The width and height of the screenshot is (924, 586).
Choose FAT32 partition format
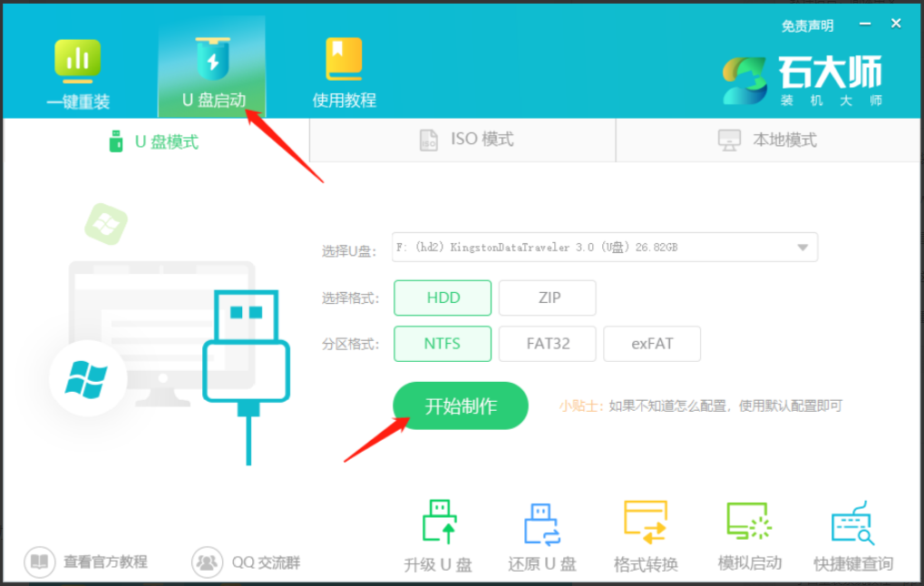[x=547, y=344]
